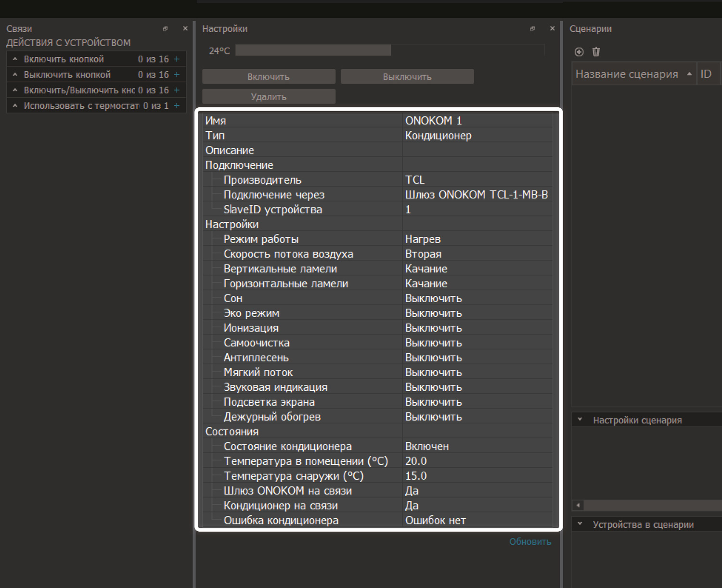Add a link to 'Включить кнопкой' with the plus
722x588 pixels.
(177, 59)
